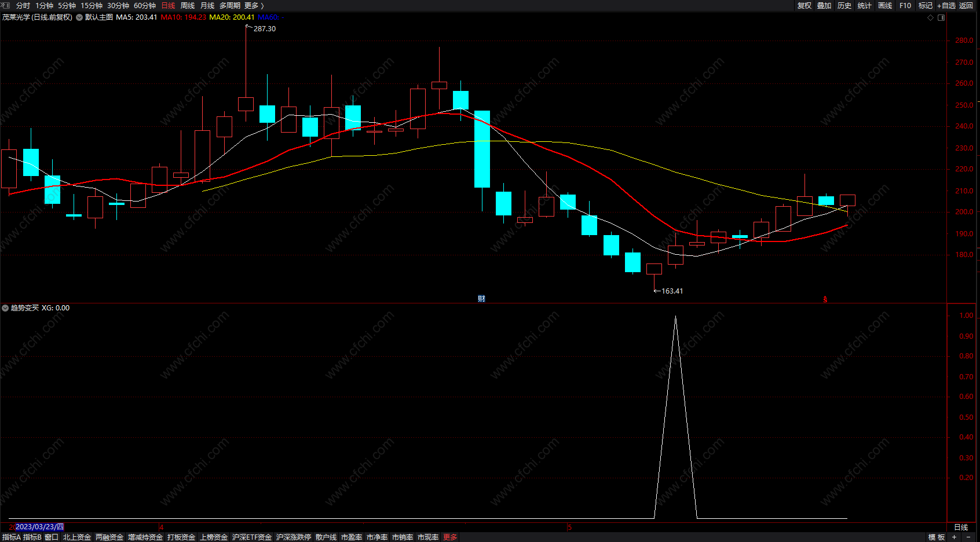980x542 pixels.
Task: Expand the red 更多 indicator list
Action: [x=450, y=537]
